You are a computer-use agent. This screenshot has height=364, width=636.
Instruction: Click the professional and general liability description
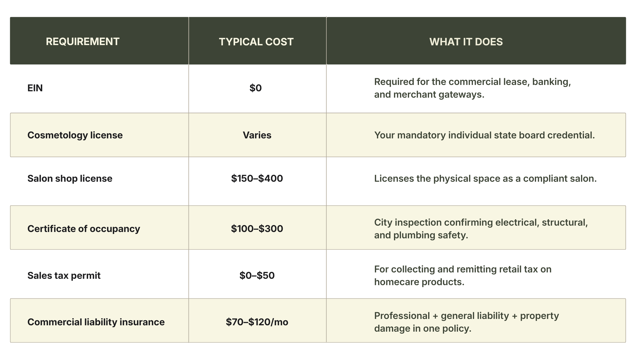click(466, 322)
